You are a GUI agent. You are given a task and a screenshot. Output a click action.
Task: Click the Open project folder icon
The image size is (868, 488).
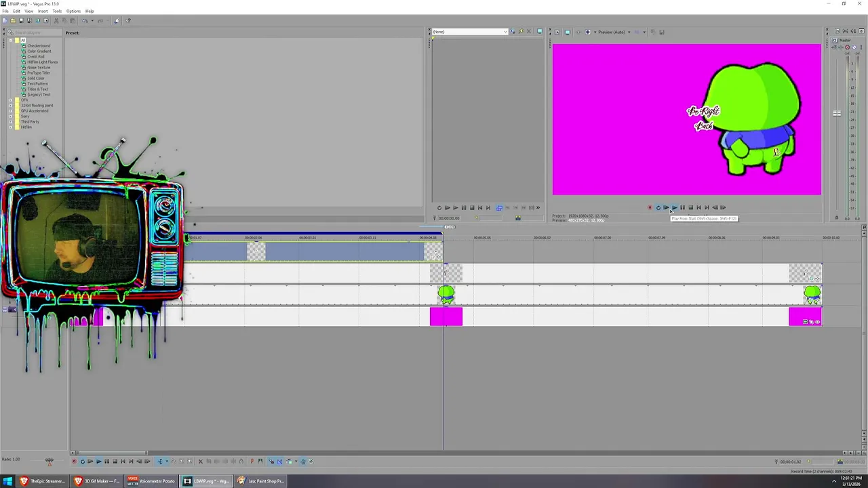[x=14, y=20]
